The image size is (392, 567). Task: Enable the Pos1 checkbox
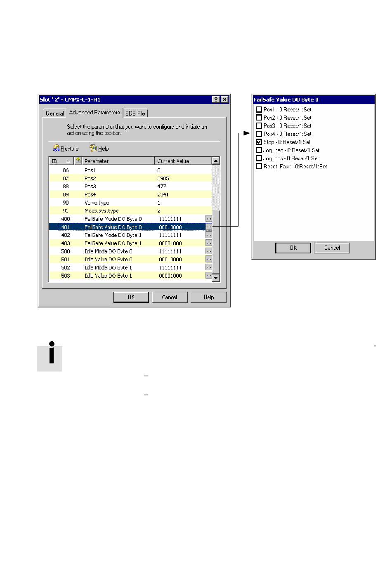tap(259, 109)
